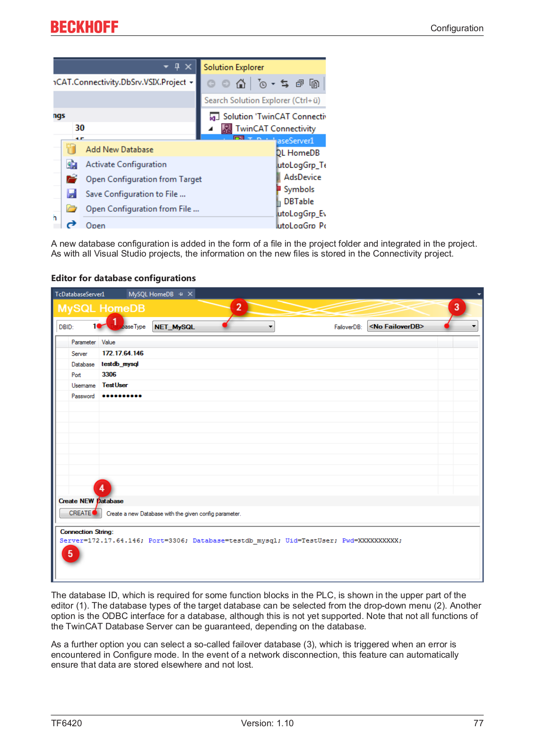Click the Username value TestUser
Viewport: 535px width, 756px height.
pyautogui.click(x=115, y=385)
